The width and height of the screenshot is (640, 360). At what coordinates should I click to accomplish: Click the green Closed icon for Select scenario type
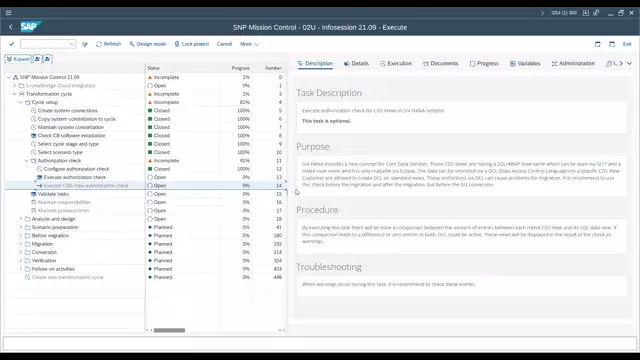click(150, 152)
